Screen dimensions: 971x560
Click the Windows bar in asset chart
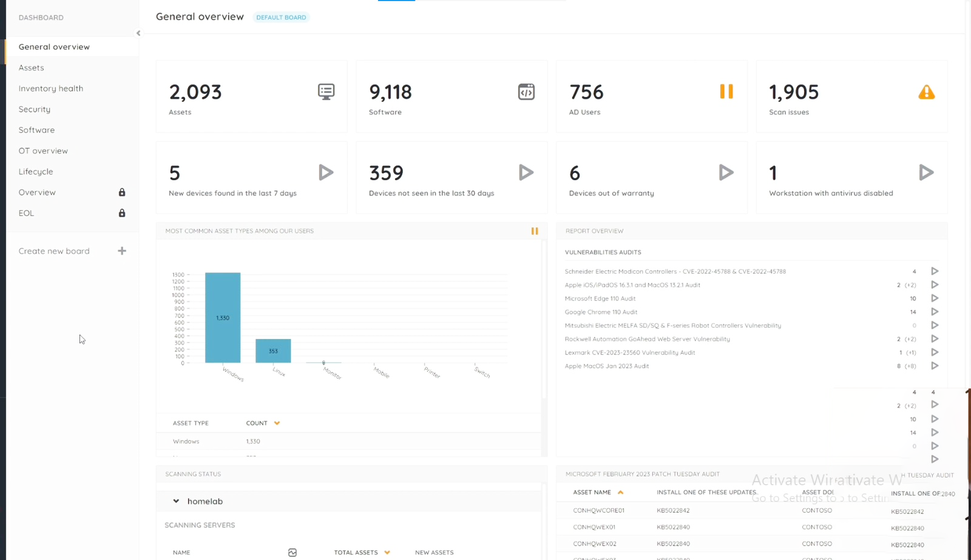tap(223, 317)
